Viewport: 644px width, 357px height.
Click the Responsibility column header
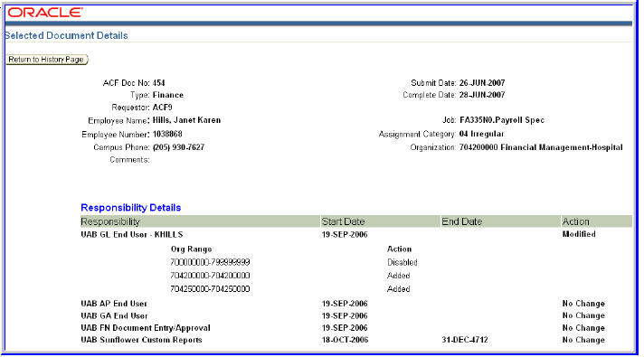[x=200, y=221]
